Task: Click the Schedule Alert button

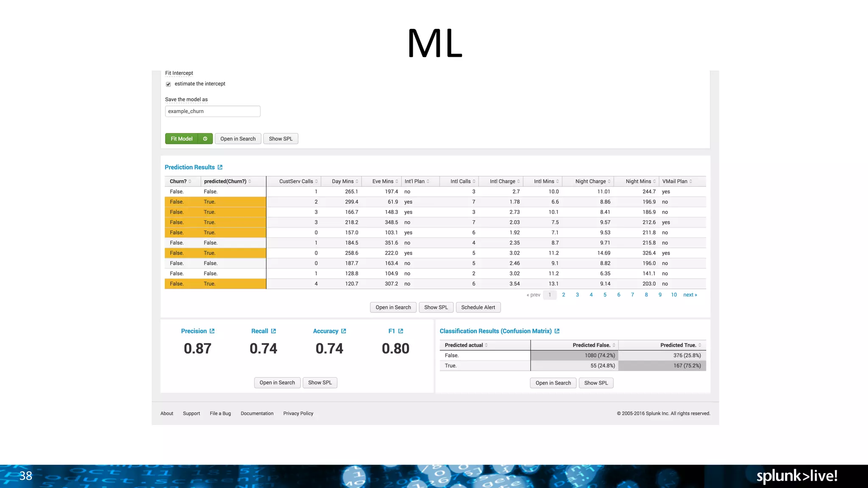Action: (x=478, y=308)
